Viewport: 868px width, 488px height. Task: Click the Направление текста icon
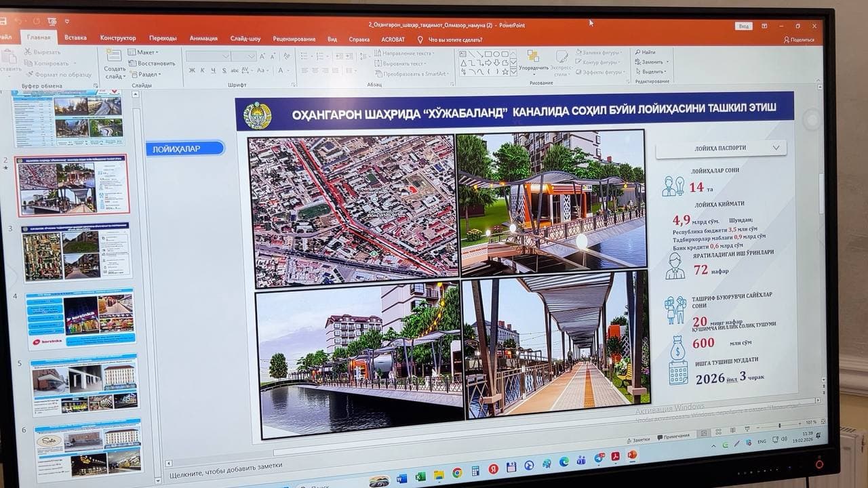pos(377,53)
